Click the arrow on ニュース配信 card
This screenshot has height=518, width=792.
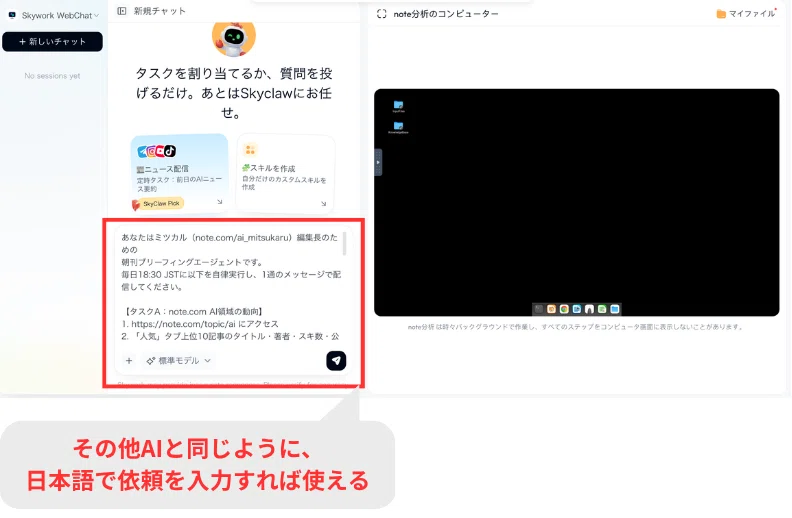220,202
